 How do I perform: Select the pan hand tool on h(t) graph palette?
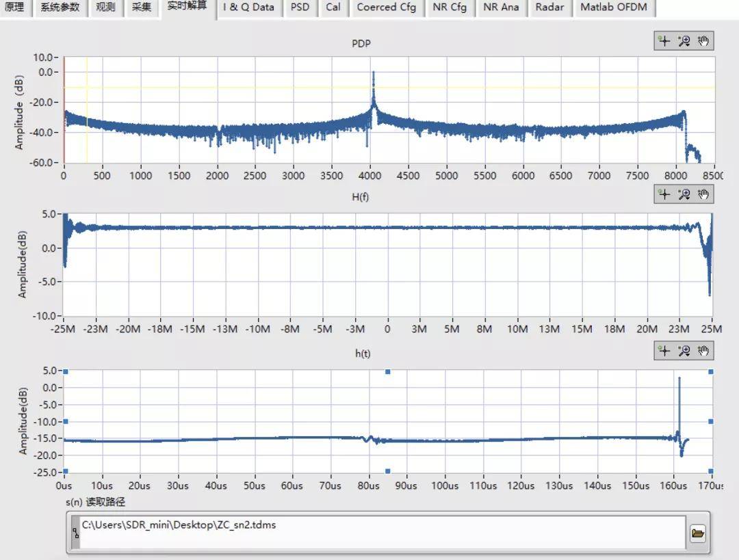pos(703,350)
